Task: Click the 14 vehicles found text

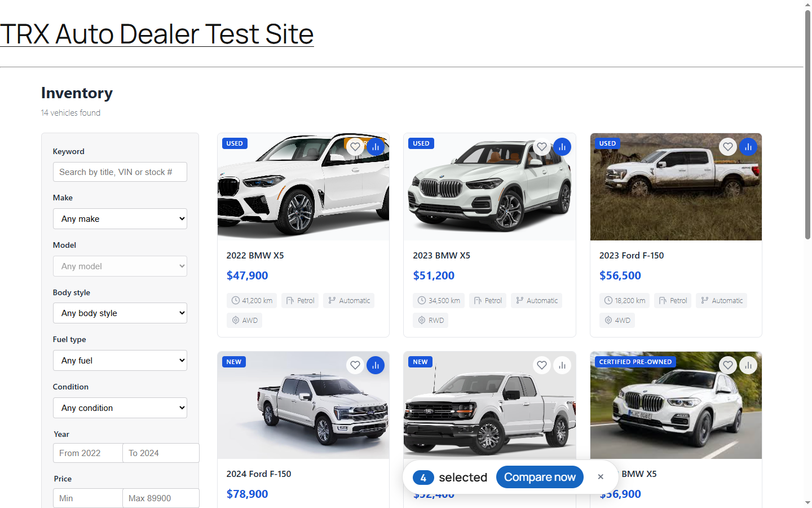Action: [70, 113]
